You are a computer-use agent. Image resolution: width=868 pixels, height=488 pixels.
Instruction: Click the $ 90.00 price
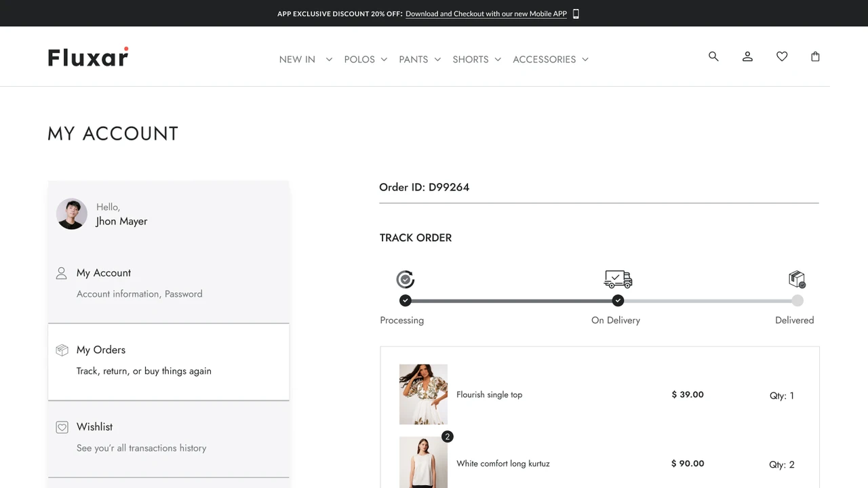coord(688,464)
